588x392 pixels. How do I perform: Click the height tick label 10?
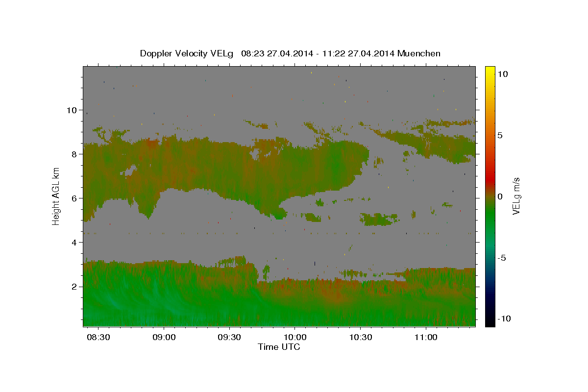(x=72, y=110)
